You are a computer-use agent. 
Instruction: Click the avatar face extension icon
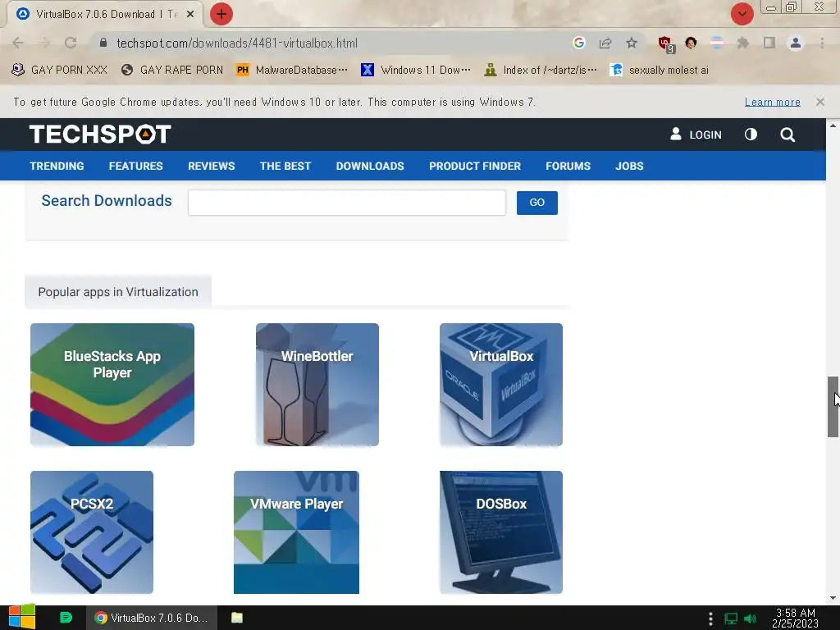(691, 43)
